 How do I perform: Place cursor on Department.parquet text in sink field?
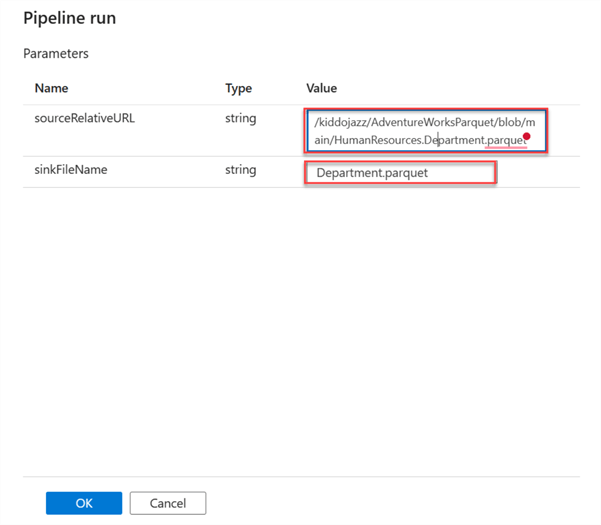(x=371, y=172)
